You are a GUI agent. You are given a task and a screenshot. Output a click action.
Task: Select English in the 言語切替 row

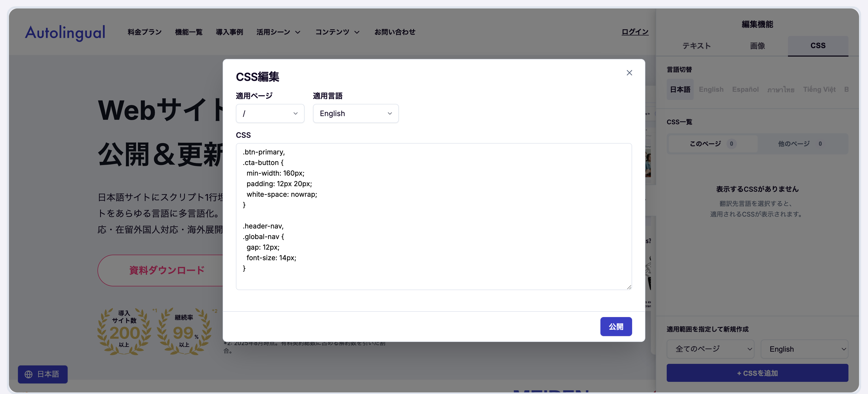click(x=711, y=89)
